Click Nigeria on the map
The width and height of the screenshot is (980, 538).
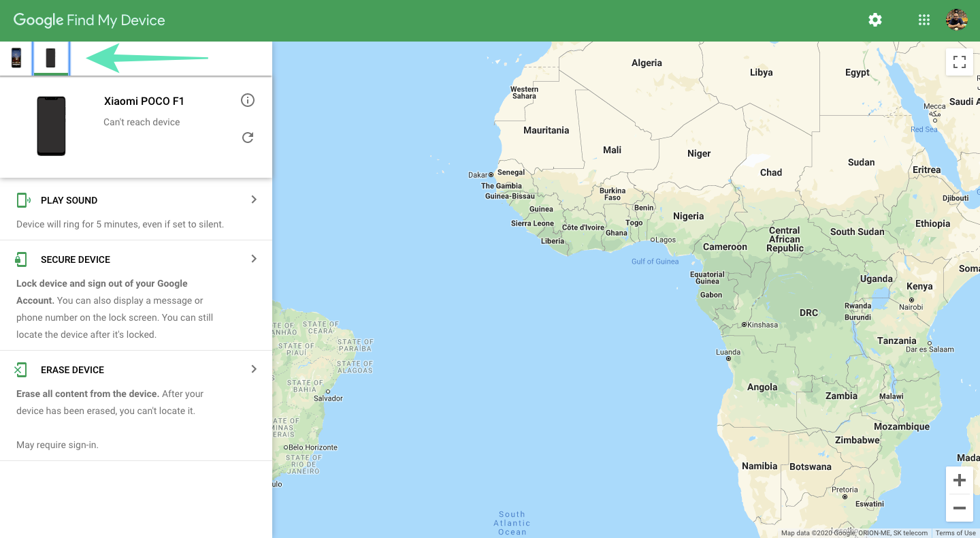(688, 216)
